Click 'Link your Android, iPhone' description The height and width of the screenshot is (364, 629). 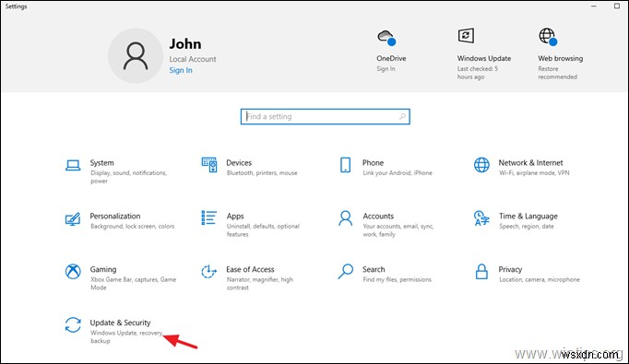tap(398, 173)
